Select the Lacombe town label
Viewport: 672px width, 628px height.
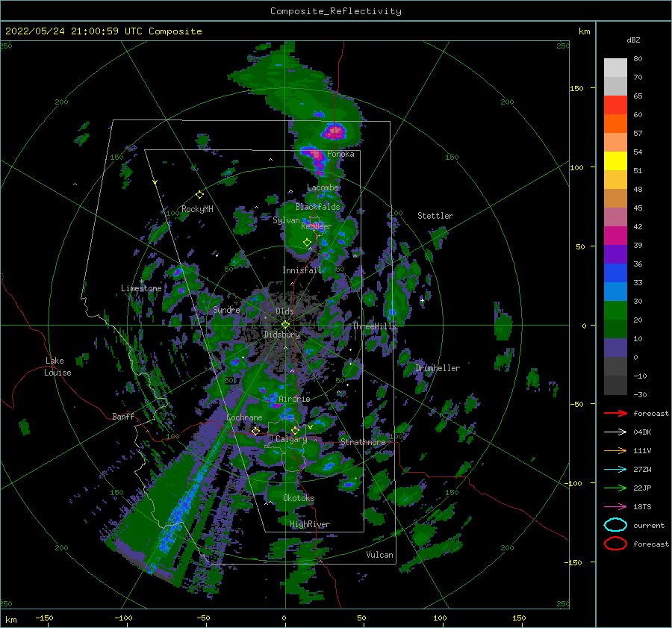point(323,187)
